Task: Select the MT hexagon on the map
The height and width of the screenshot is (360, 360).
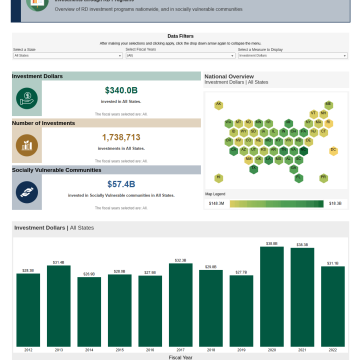Action: click(x=239, y=123)
